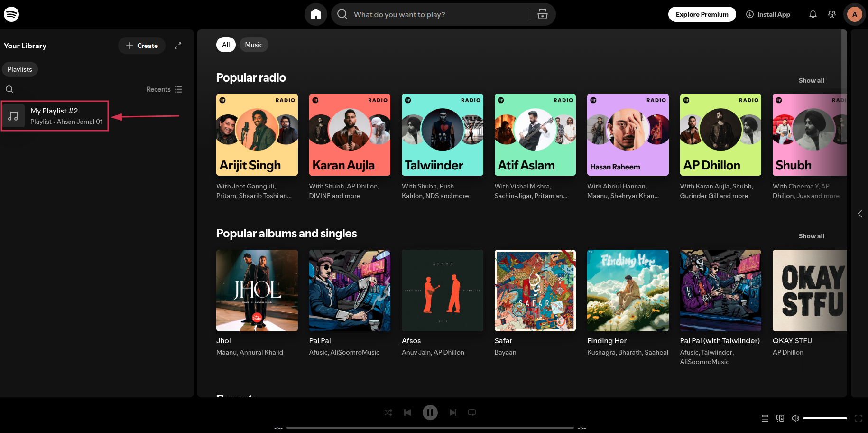Open Connect to a device
The width and height of the screenshot is (868, 433).
pos(780,418)
